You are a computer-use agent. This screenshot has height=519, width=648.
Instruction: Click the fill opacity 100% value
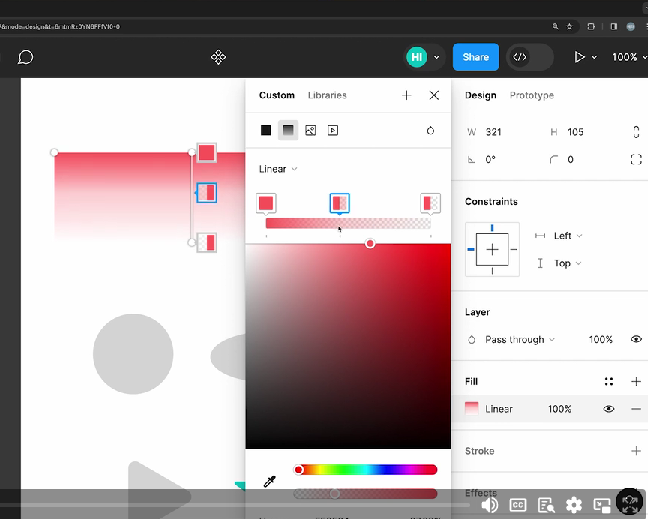[x=560, y=409]
